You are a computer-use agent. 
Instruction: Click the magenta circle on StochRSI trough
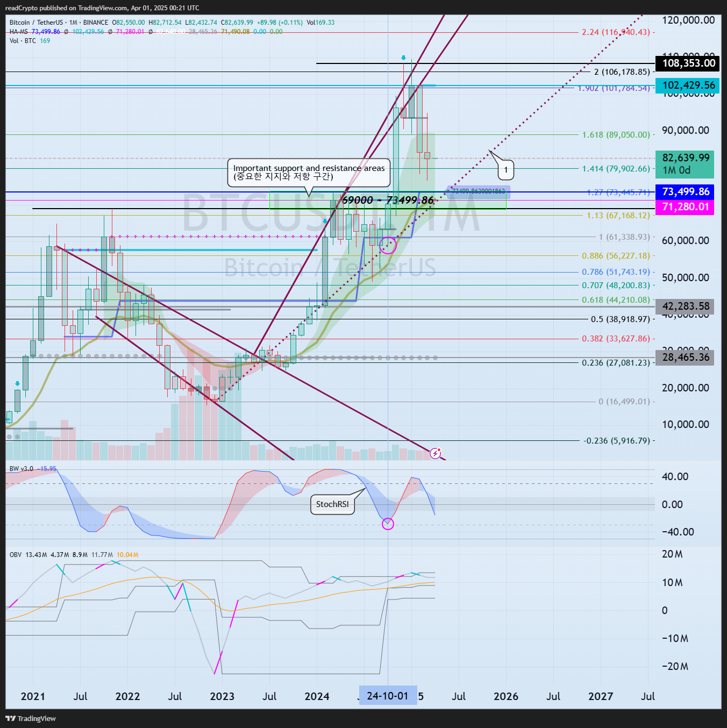tap(388, 523)
